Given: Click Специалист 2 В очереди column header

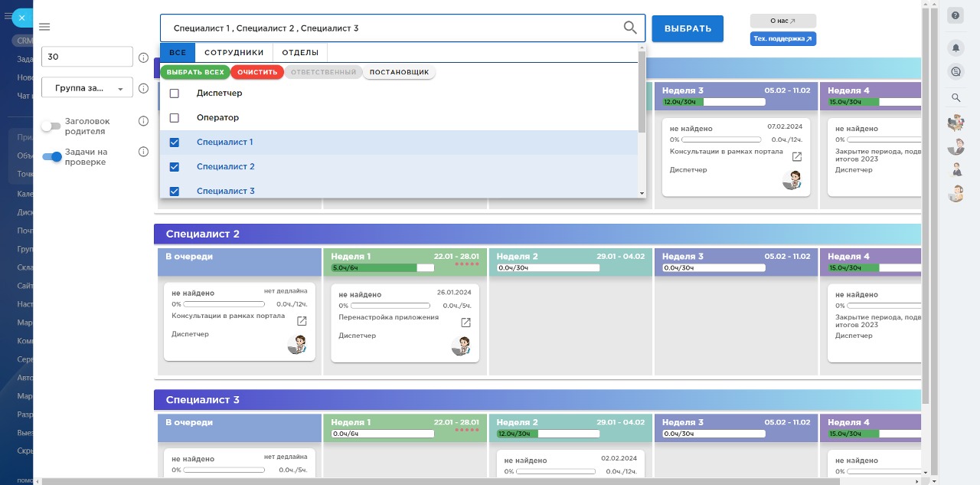Looking at the screenshot, I should click(x=240, y=262).
